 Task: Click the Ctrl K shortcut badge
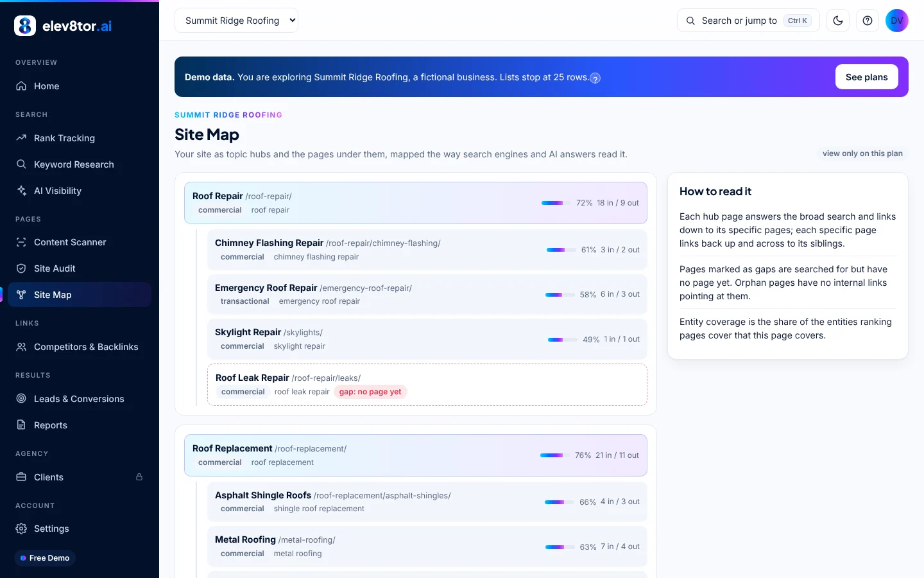coord(798,21)
